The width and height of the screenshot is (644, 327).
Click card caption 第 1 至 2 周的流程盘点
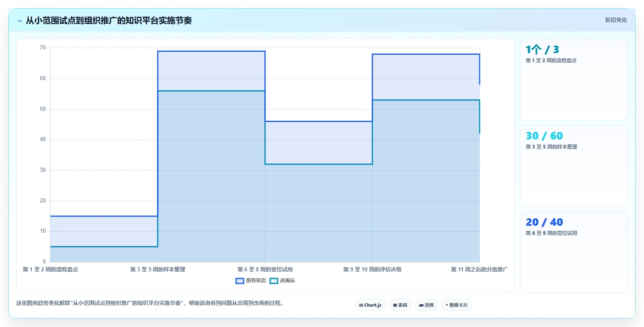(x=551, y=61)
